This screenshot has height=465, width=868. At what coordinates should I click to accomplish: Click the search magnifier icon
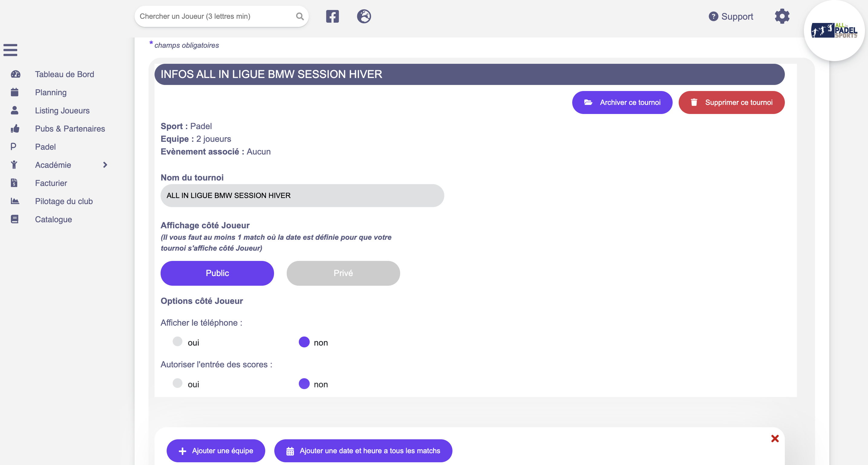point(299,16)
